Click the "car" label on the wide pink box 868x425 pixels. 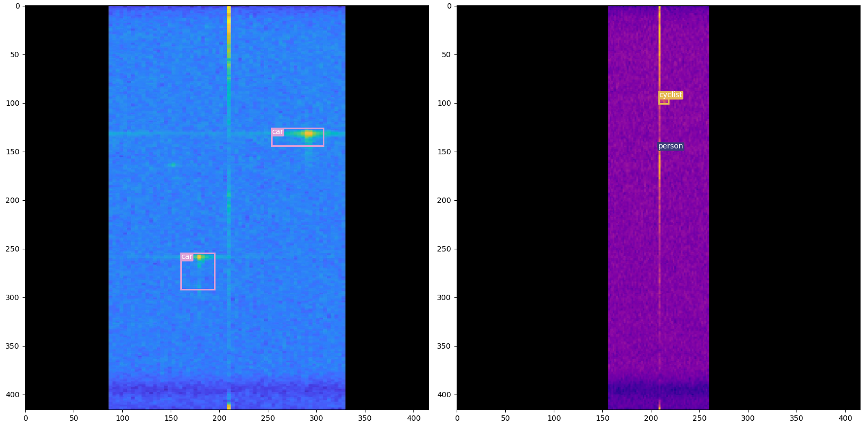[x=277, y=132]
